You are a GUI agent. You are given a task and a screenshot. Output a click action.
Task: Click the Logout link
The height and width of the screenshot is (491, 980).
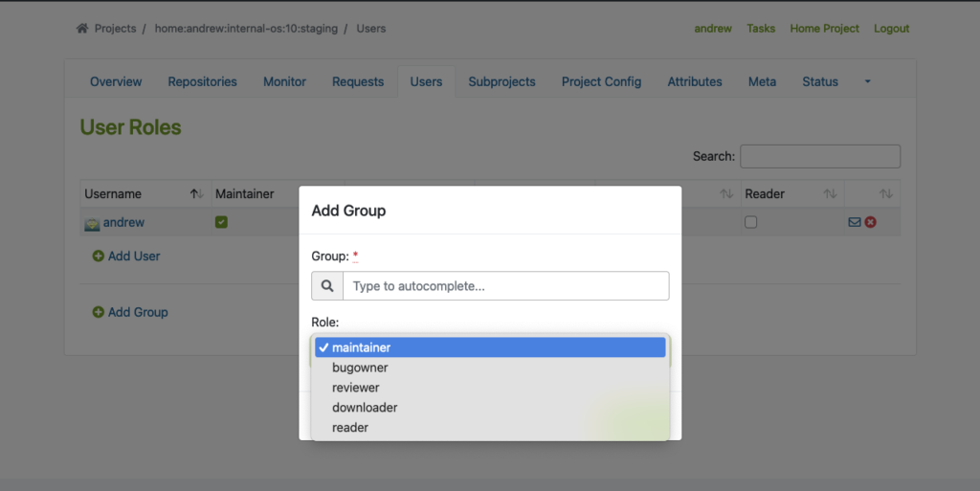coord(891,29)
